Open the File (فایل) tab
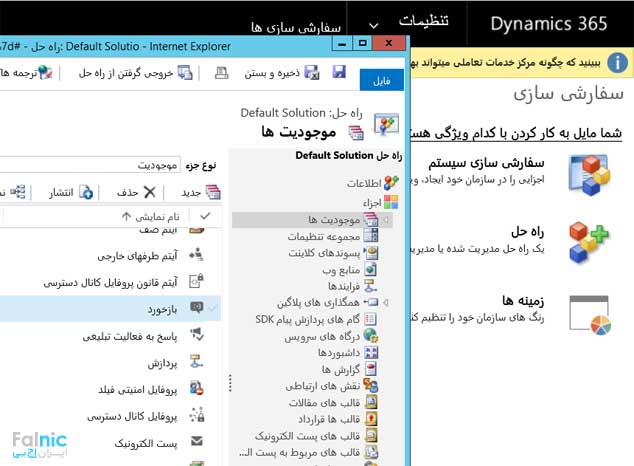Image resolution: width=634 pixels, height=466 pixels. (x=381, y=80)
